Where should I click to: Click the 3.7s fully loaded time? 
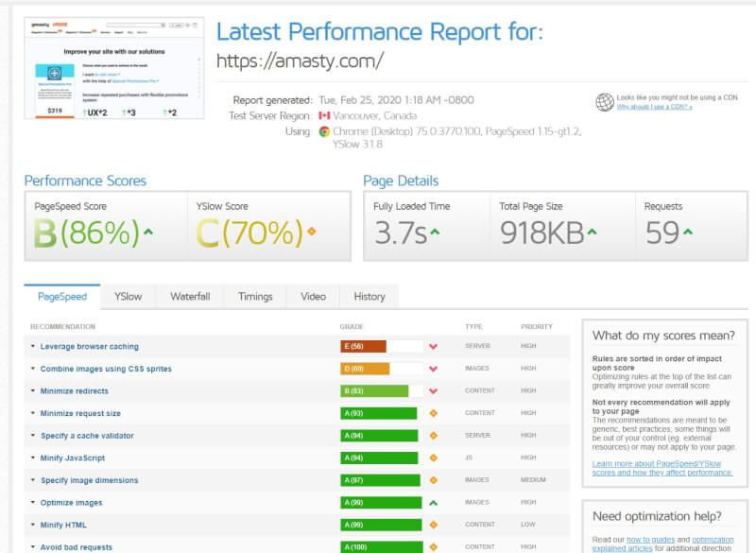coord(401,233)
